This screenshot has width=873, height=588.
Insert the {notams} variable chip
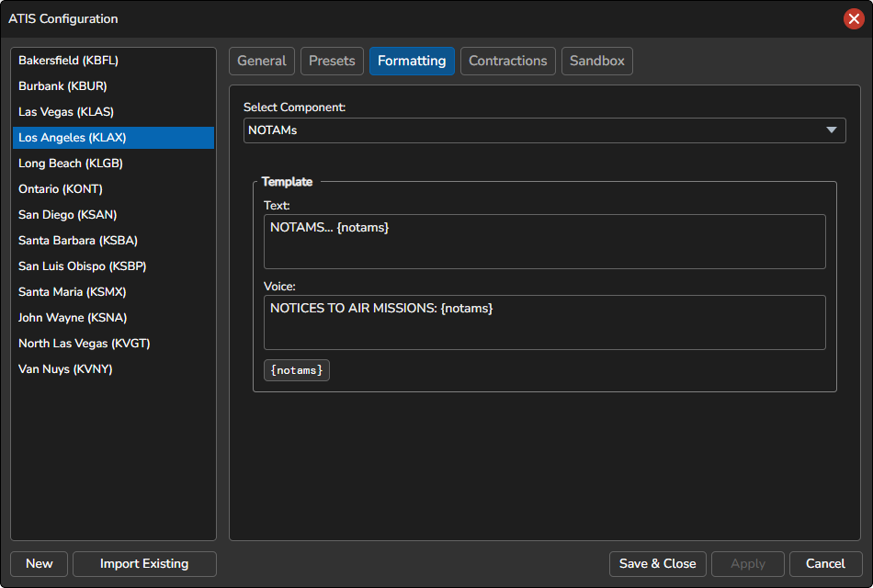pos(297,370)
